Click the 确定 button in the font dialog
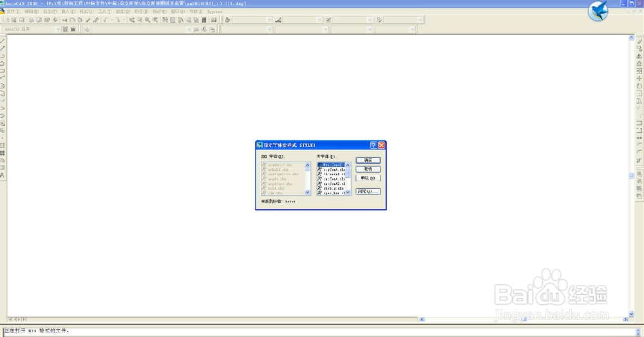Image resolution: width=644 pixels, height=337 pixels. coord(368,160)
